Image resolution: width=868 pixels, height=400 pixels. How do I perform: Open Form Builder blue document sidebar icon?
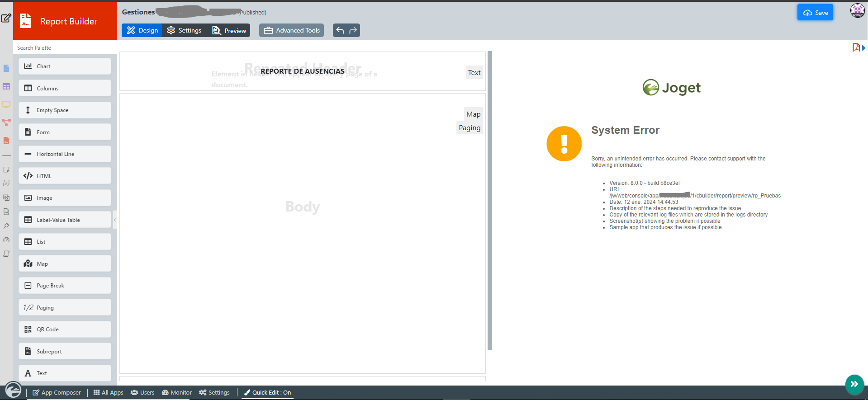(x=6, y=68)
